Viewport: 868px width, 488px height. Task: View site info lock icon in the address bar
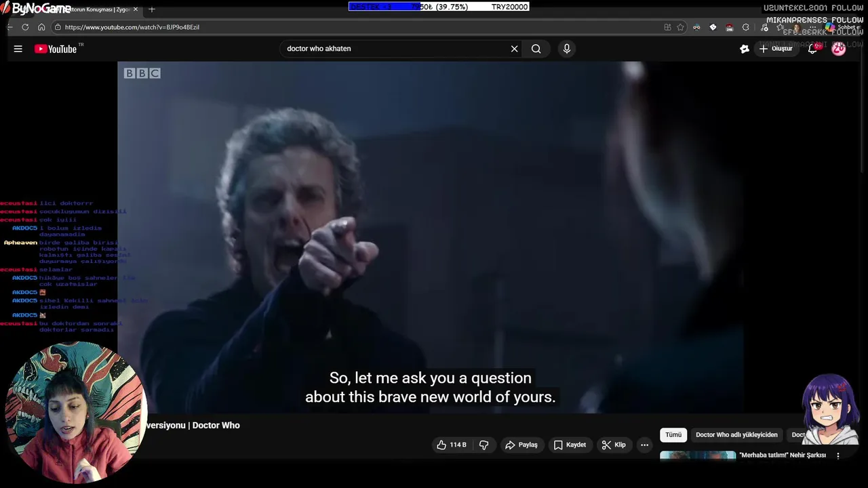coord(58,27)
